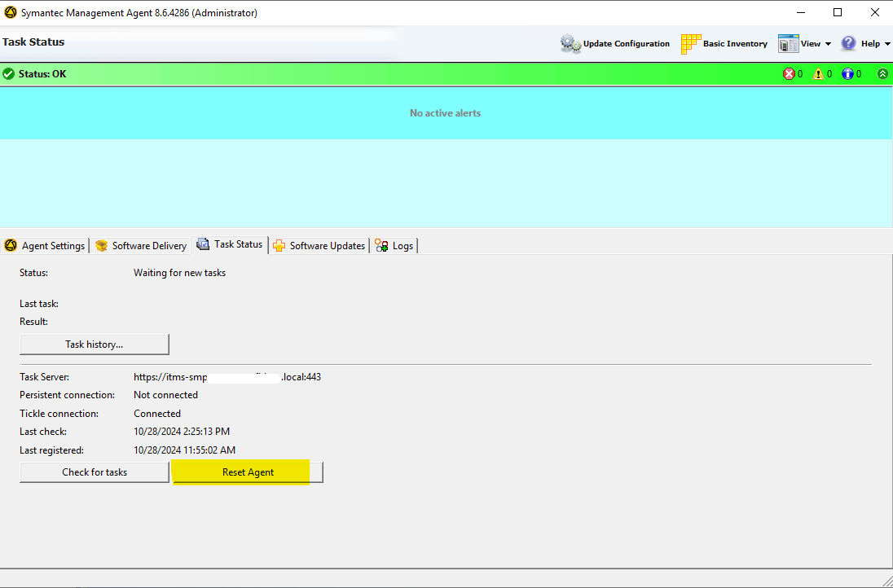Click the blue information alert count icon

[848, 74]
